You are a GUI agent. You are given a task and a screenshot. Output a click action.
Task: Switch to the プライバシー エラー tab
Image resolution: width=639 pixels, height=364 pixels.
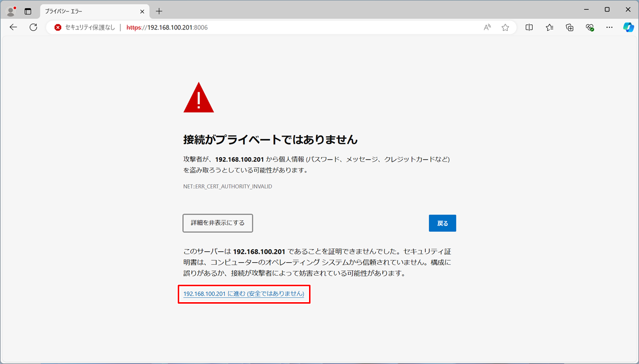point(90,11)
